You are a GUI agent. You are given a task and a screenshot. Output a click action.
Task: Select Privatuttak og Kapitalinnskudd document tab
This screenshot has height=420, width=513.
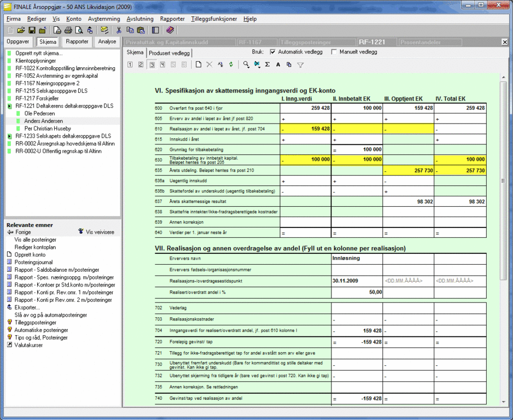(x=179, y=42)
